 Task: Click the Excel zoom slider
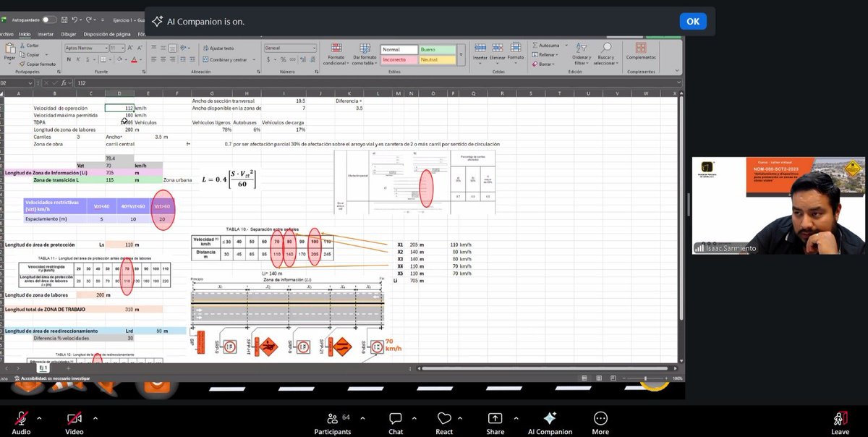pyautogui.click(x=645, y=378)
